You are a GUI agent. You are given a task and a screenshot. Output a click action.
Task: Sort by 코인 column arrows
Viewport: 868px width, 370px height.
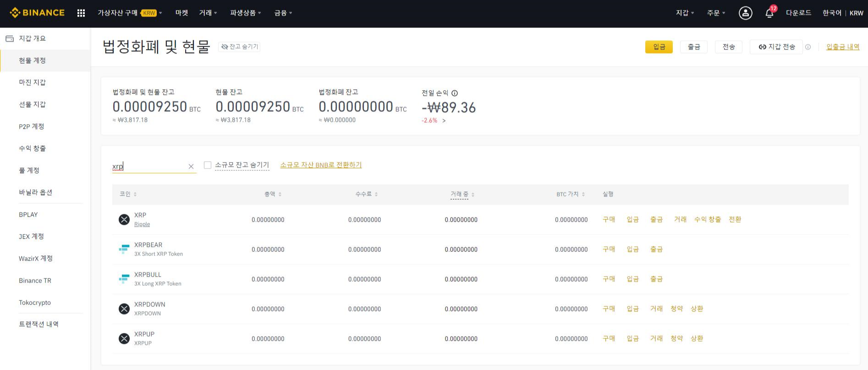click(135, 194)
